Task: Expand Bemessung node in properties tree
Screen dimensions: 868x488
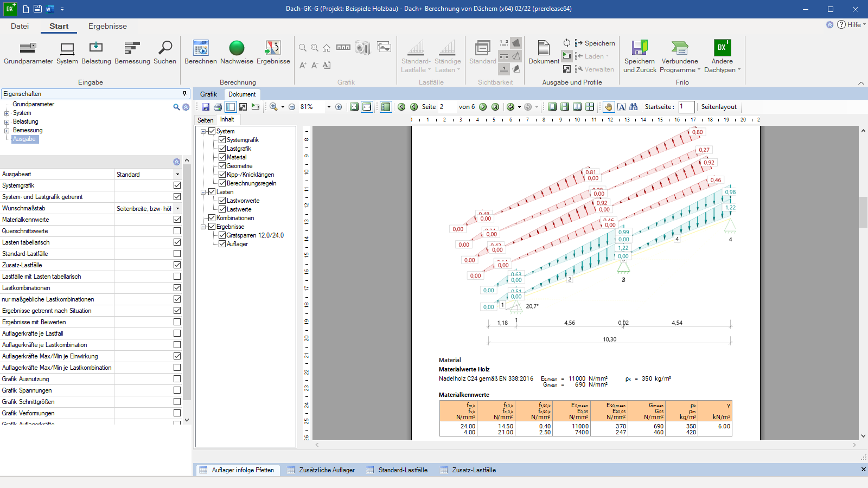Action: (7, 131)
